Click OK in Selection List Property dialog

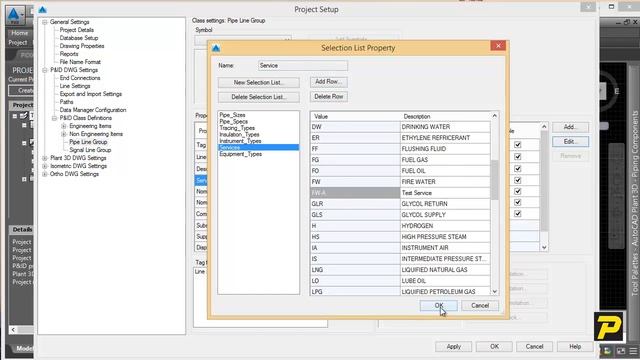(x=439, y=306)
